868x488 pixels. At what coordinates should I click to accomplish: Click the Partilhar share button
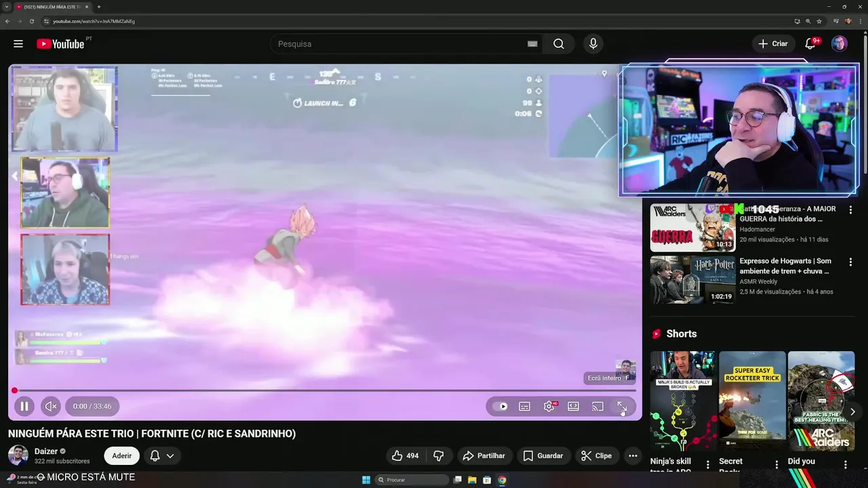point(484,456)
